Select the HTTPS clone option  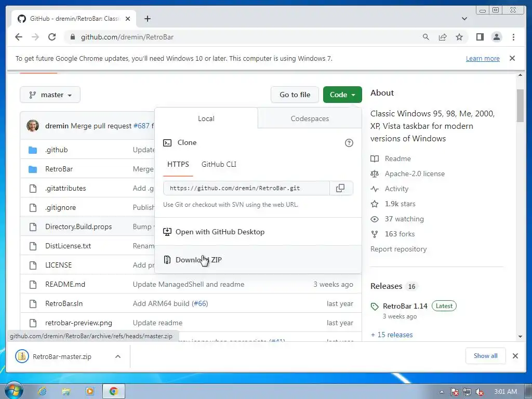pyautogui.click(x=178, y=164)
